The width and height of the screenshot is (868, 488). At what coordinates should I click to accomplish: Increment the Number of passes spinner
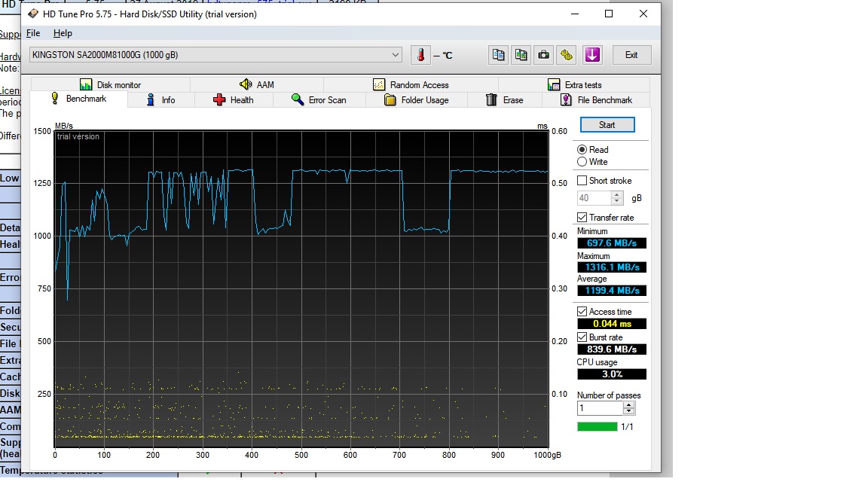(628, 405)
